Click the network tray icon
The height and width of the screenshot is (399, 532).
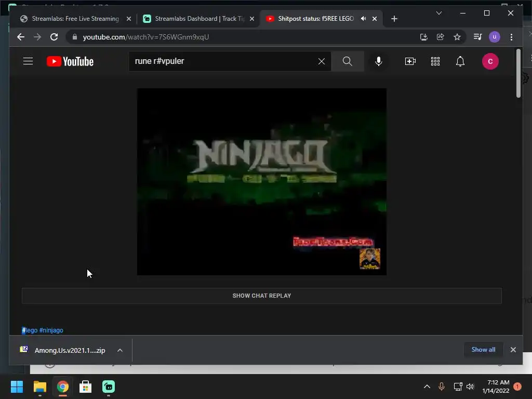(458, 387)
